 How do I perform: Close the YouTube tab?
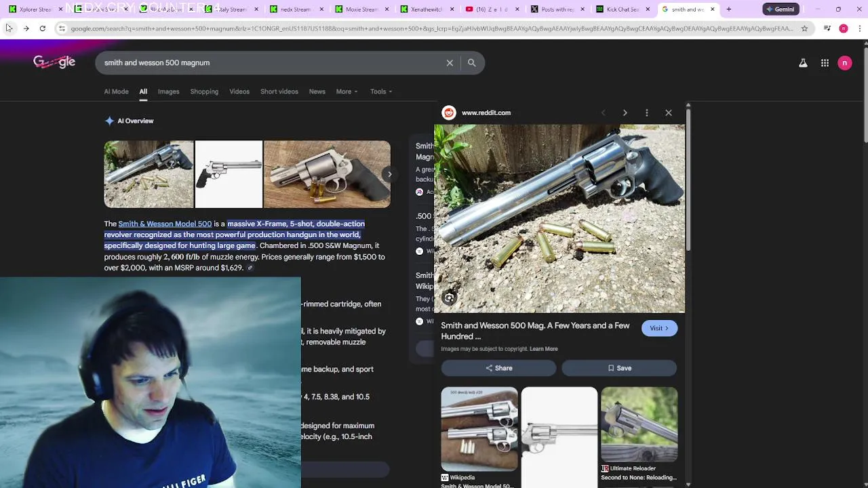pos(517,9)
